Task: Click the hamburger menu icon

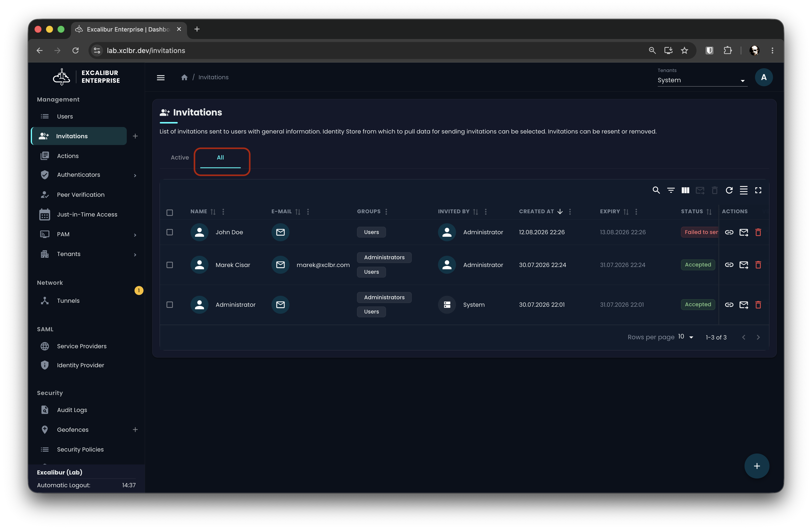Action: click(161, 77)
